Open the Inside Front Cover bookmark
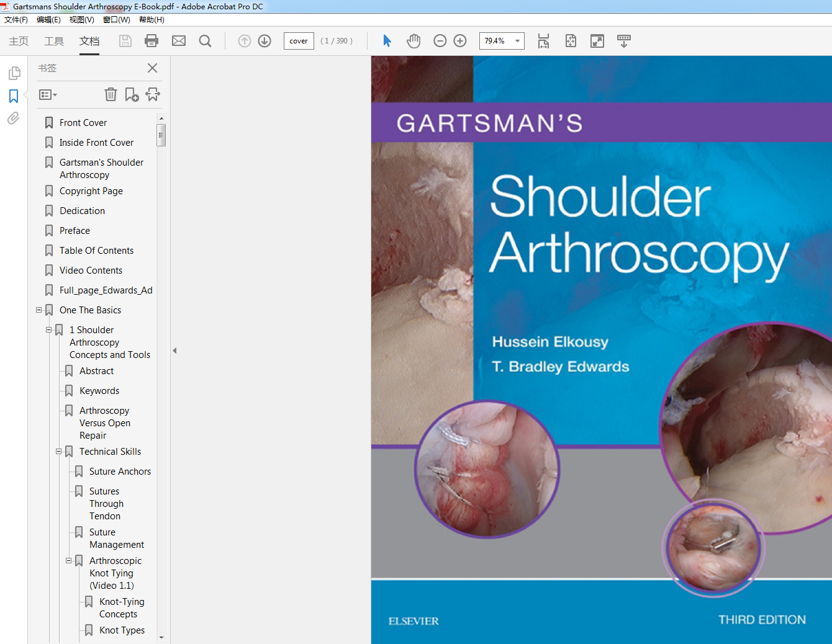This screenshot has height=644, width=832. [96, 143]
